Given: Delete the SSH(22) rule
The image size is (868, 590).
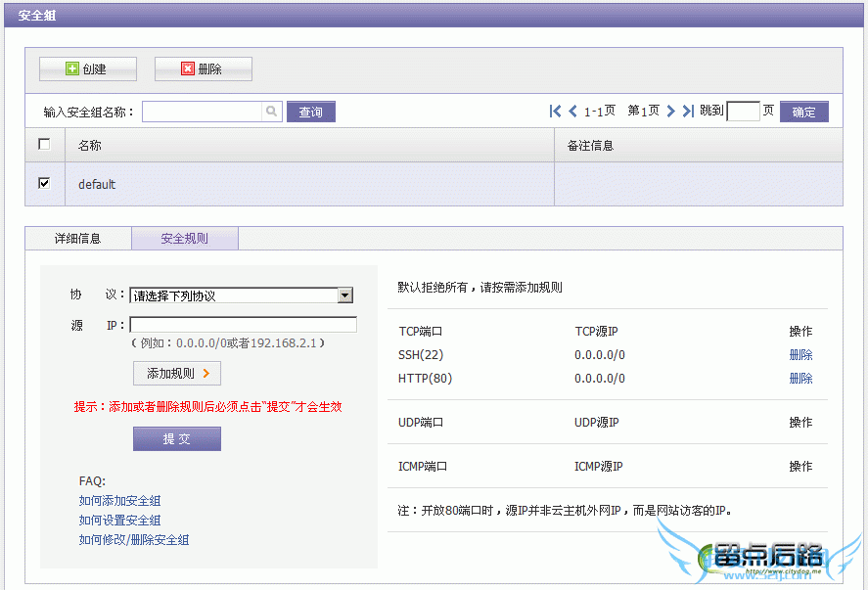Looking at the screenshot, I should tap(800, 355).
